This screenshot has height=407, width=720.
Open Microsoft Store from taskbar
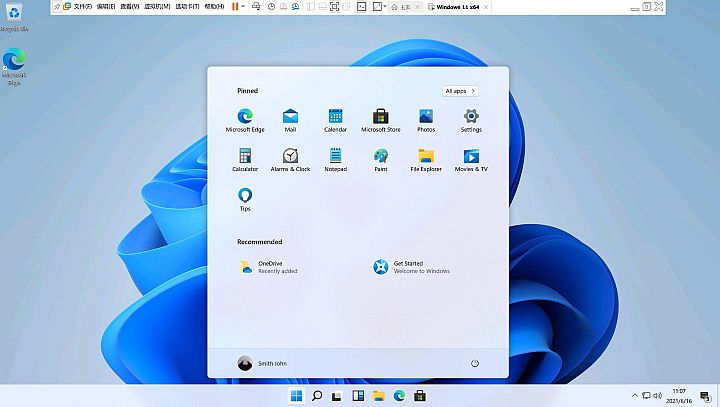click(x=420, y=396)
